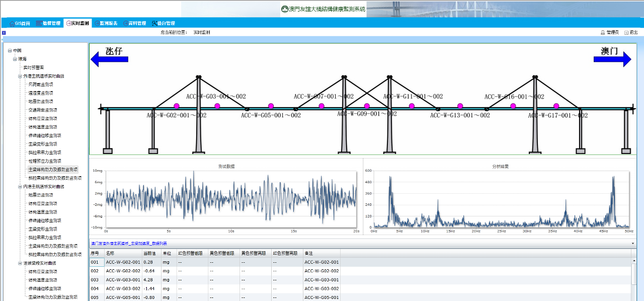Collapse the 珠海 tree node
Image resolution: width=644 pixels, height=301 pixels.
point(15,59)
